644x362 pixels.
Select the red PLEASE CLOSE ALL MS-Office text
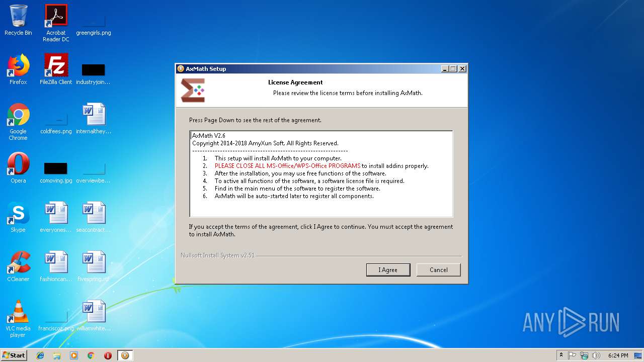point(287,166)
